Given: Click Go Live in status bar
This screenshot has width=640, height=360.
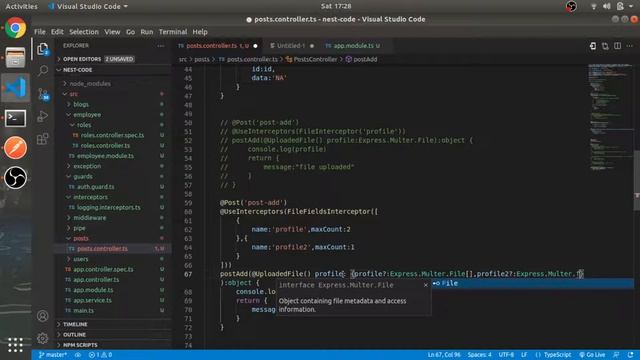Looking at the screenshot, I should pos(592,355).
